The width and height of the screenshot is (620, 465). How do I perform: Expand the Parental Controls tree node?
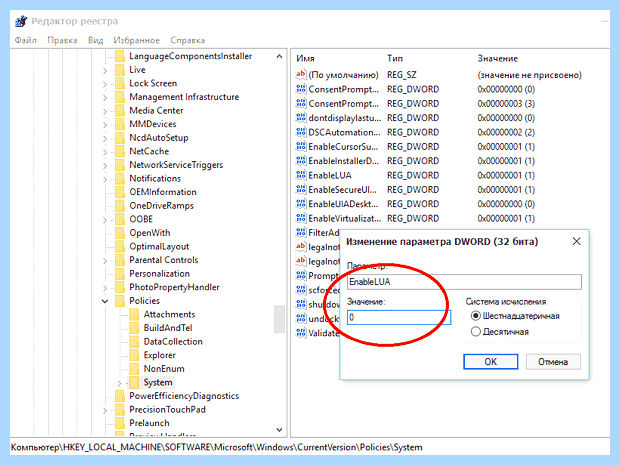(105, 261)
